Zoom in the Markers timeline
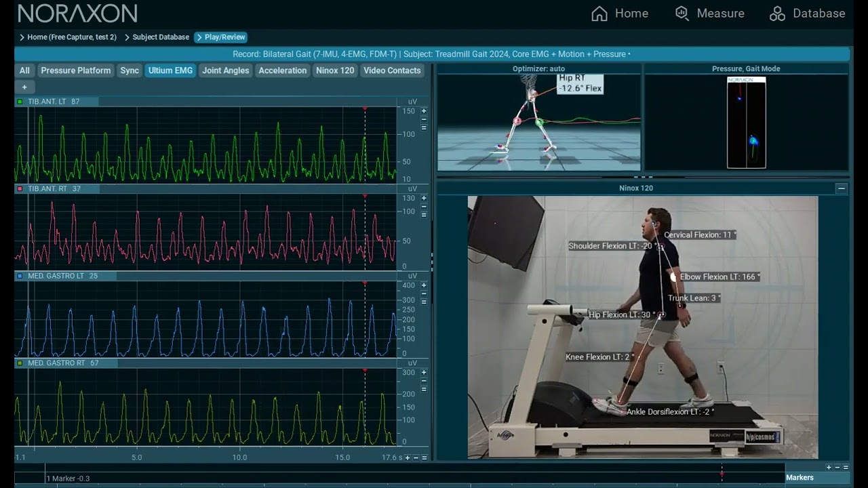This screenshot has width=868, height=488. tap(829, 467)
